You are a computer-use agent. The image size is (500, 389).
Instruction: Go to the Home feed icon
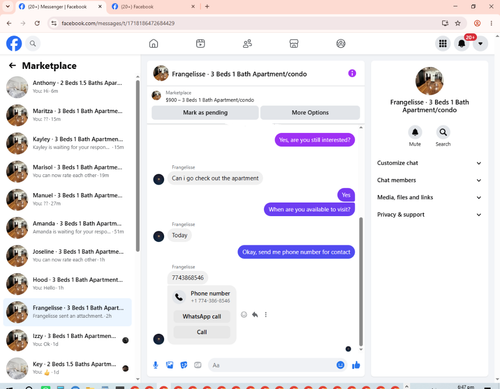(153, 43)
